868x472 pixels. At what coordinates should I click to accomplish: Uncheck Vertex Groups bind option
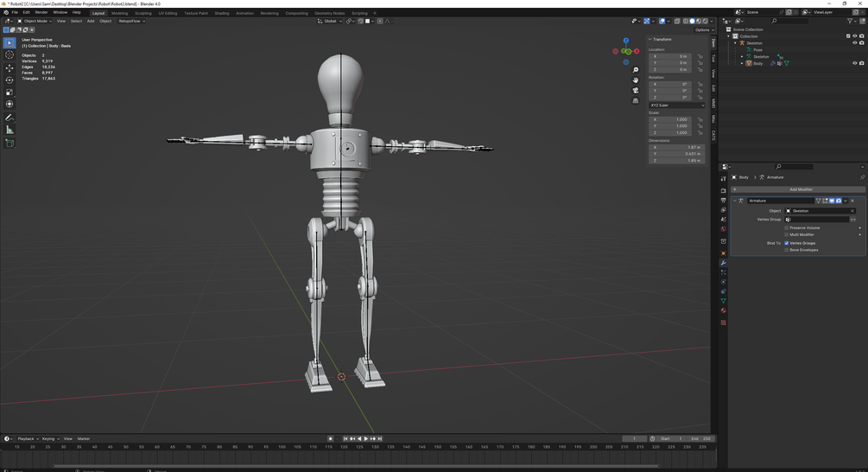(787, 243)
